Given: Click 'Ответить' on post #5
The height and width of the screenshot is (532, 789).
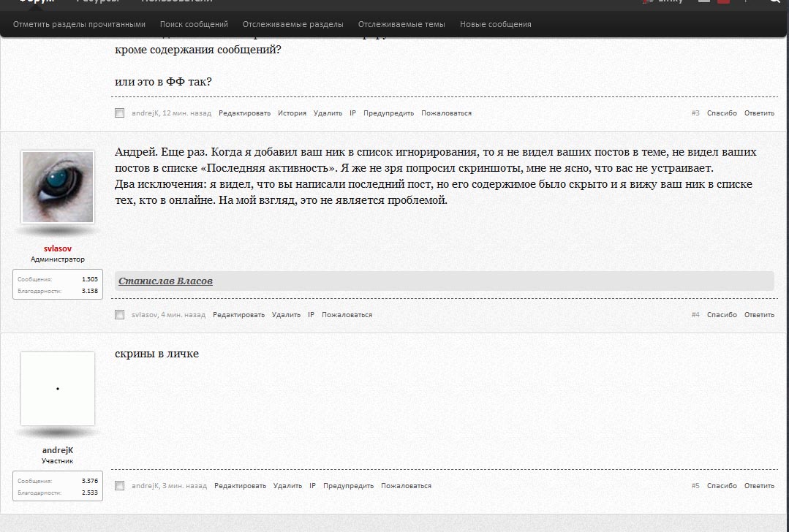Looking at the screenshot, I should pos(759,486).
